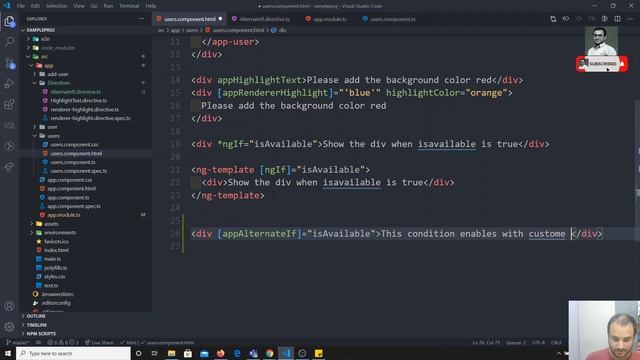This screenshot has height=360, width=640.
Task: Click the errors and warnings status indicator
Action: (63, 342)
